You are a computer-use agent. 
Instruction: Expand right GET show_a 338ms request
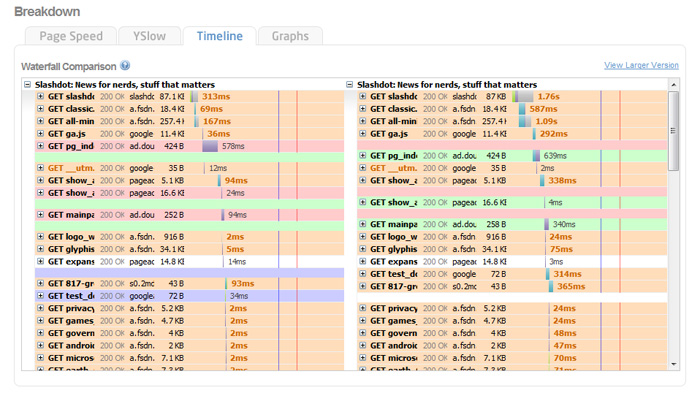coord(362,180)
